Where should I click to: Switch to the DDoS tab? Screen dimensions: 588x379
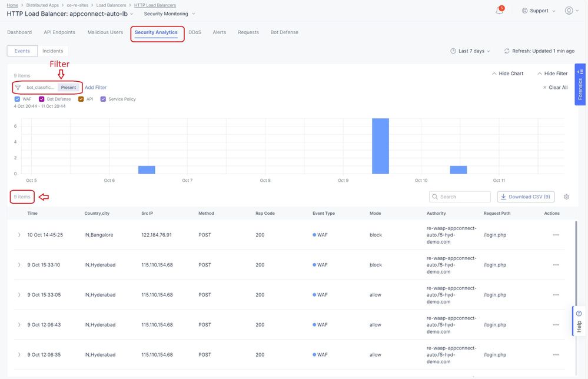click(195, 32)
